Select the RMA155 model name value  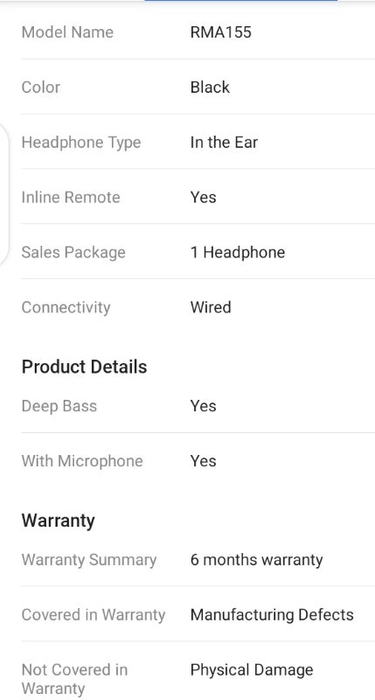point(221,32)
